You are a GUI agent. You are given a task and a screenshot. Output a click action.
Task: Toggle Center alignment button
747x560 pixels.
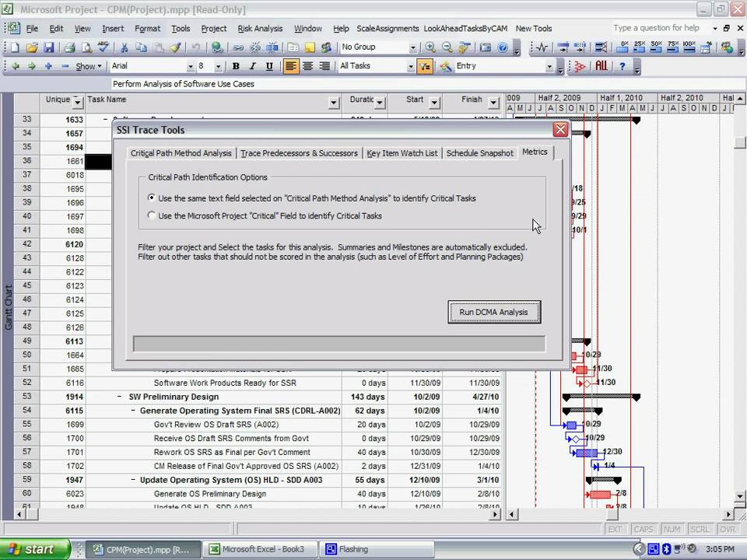coord(308,66)
